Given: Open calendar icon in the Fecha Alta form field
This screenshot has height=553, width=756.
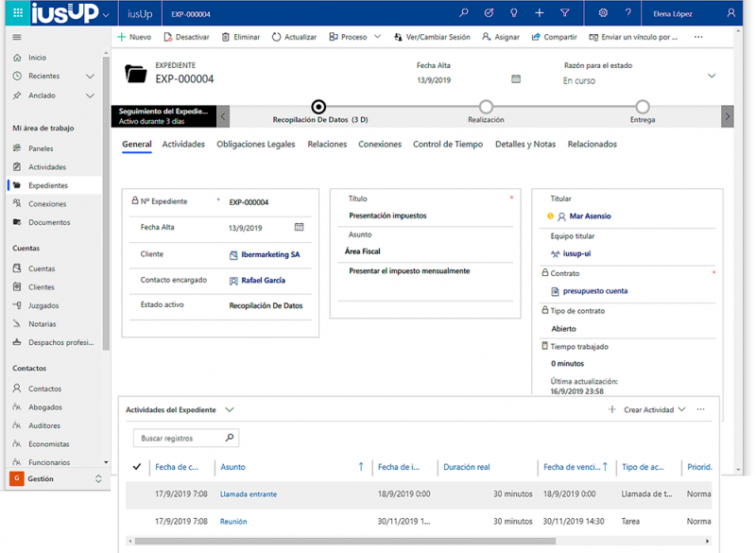Looking at the screenshot, I should 299,227.
